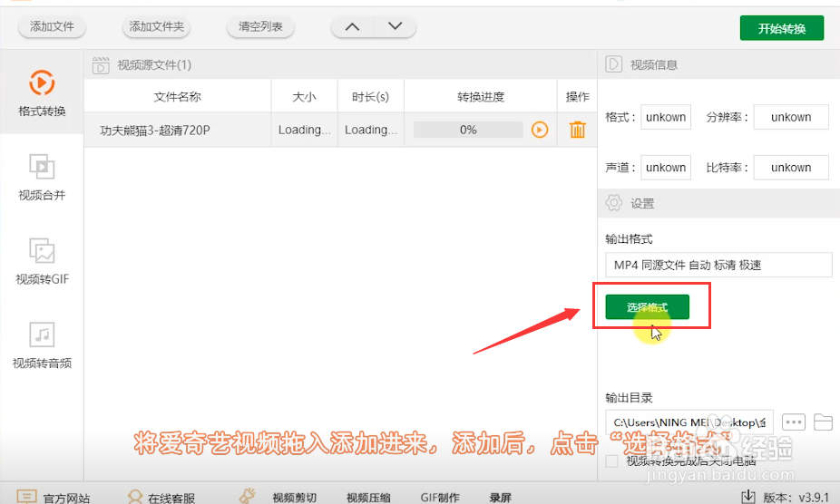The image size is (840, 504).
Task: Open 视频剪切 from bottom bar
Action: click(294, 498)
